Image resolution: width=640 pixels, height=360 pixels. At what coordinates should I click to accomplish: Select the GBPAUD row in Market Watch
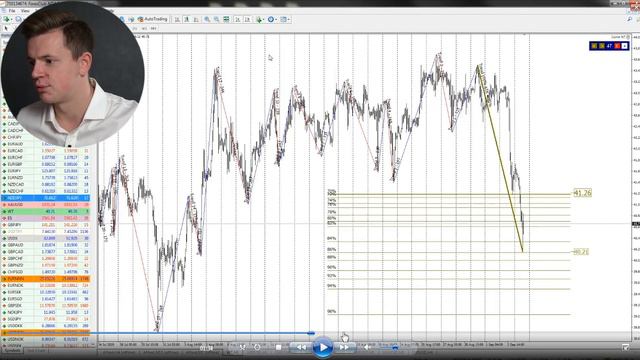tap(46, 245)
